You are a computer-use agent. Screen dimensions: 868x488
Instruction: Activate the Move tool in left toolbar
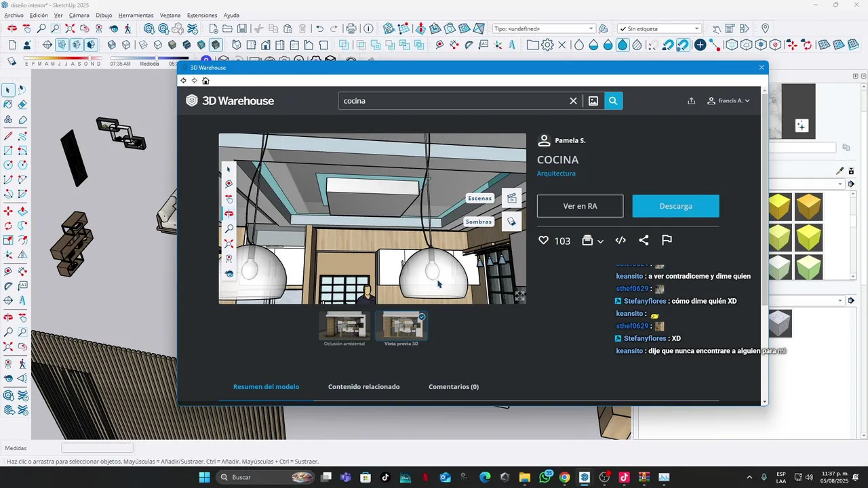click(8, 211)
